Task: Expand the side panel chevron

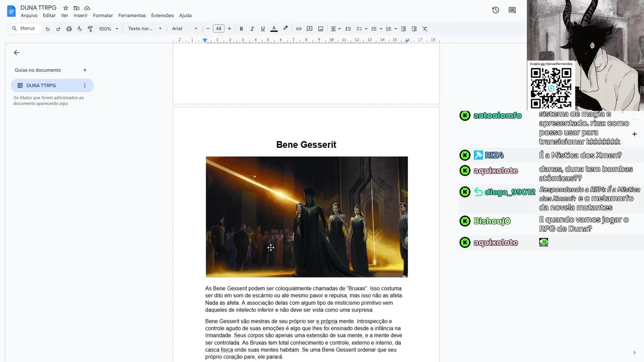Action: tap(634, 352)
